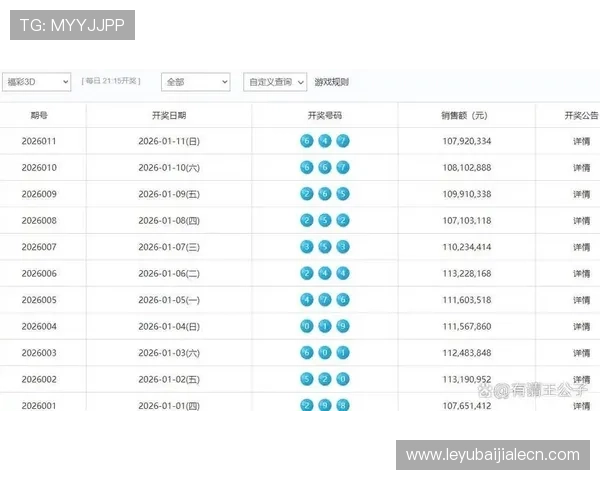This screenshot has width=600, height=480.
Task: Select sales amount 110,234,414
Action: click(467, 247)
